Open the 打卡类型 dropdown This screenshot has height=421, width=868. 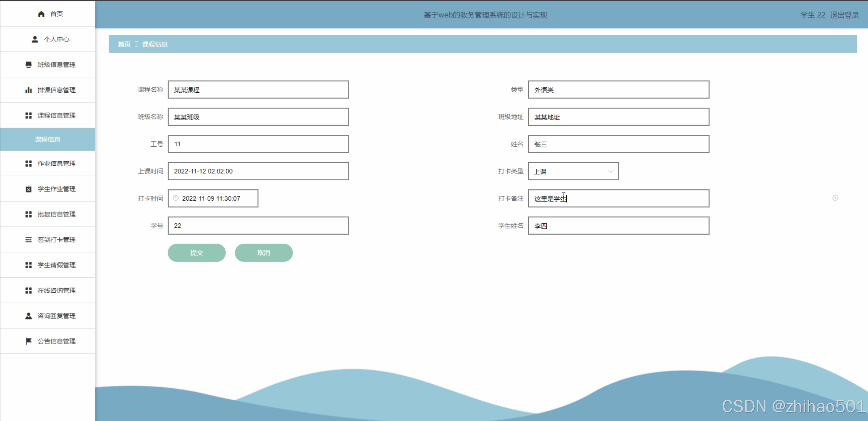click(573, 171)
